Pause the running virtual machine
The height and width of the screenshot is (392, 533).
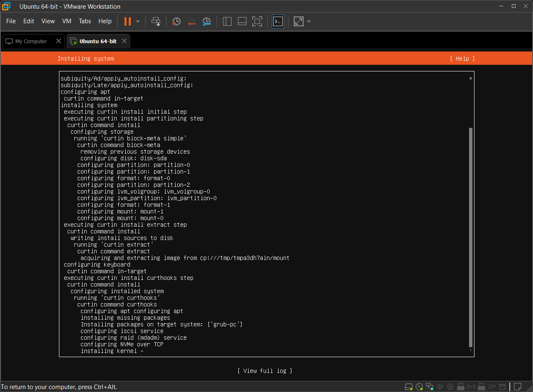(x=128, y=21)
